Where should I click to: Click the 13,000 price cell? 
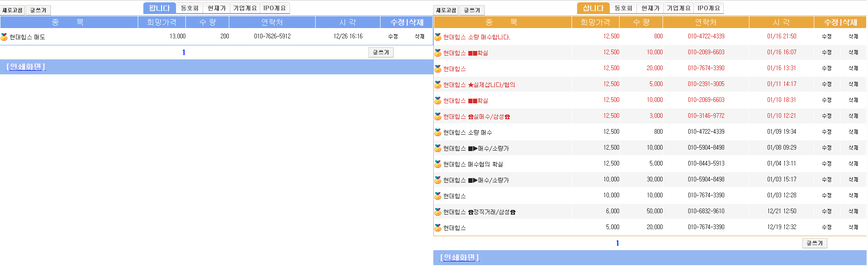click(177, 36)
